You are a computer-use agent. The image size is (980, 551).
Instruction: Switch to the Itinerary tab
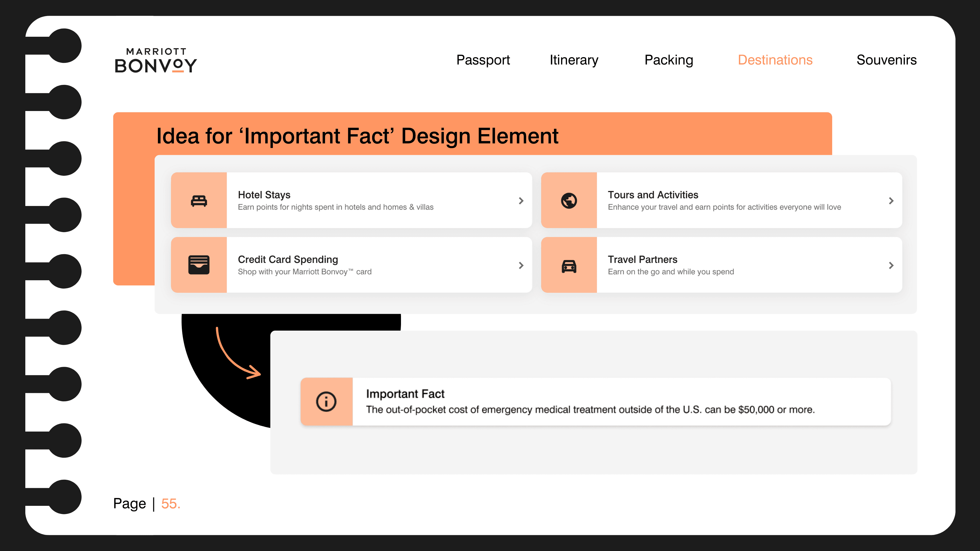574,60
